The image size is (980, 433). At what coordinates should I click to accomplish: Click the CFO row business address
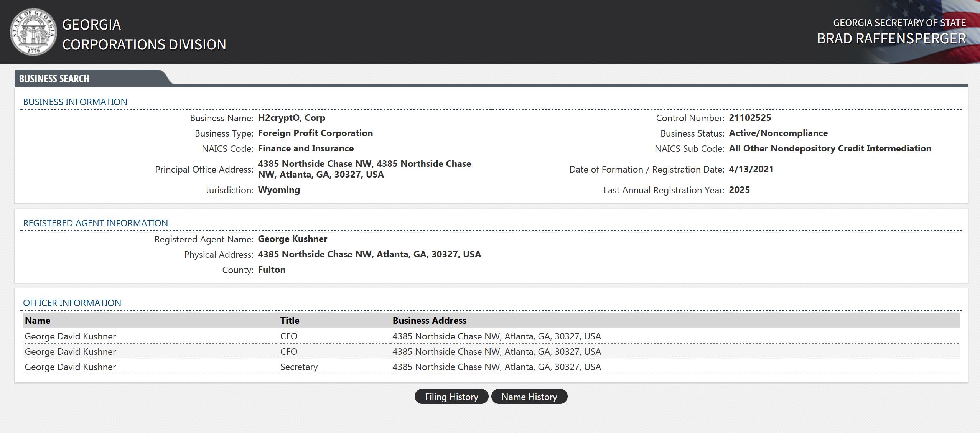496,352
